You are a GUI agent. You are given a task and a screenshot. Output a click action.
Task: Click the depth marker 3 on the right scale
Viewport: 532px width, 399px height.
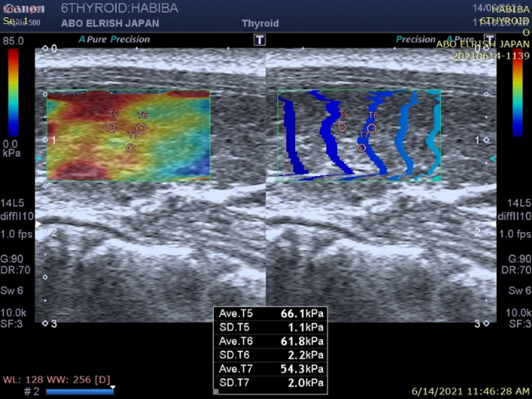478,324
